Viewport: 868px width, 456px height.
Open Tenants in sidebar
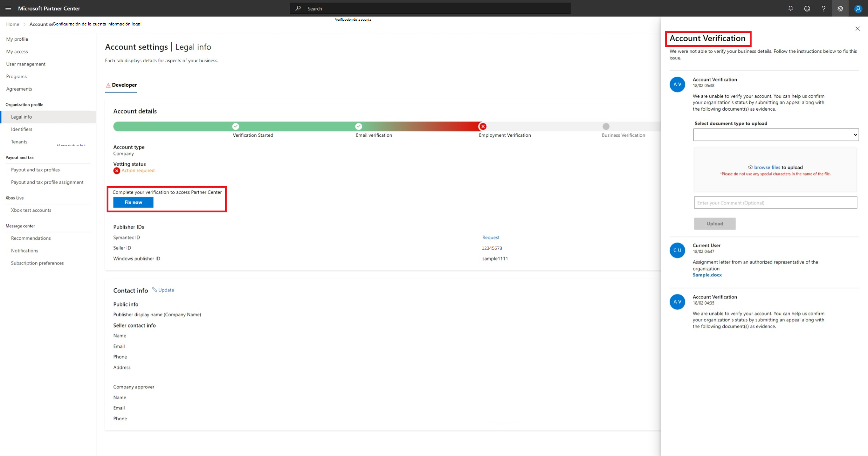[19, 141]
